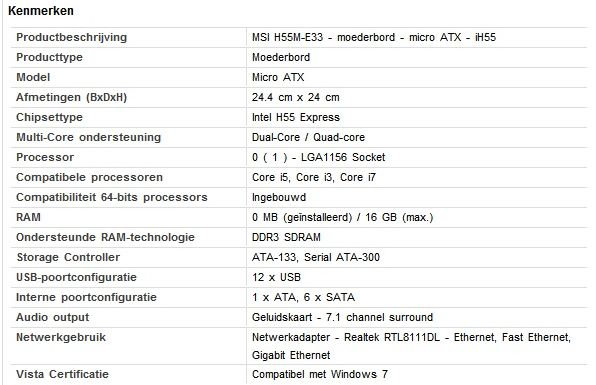Click the Storage Controller label
This screenshot has width=596, height=385.
(68, 257)
